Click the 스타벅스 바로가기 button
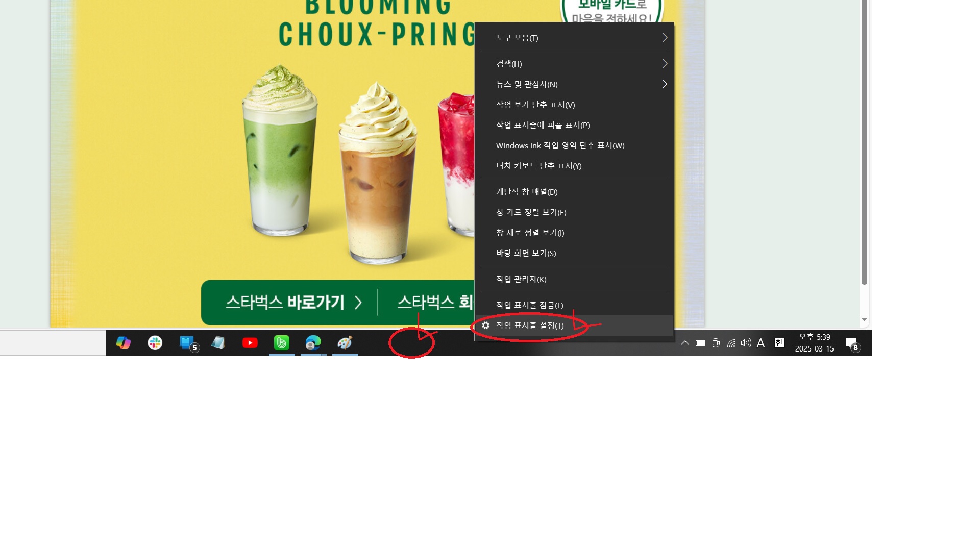980x551 pixels. pos(293,303)
